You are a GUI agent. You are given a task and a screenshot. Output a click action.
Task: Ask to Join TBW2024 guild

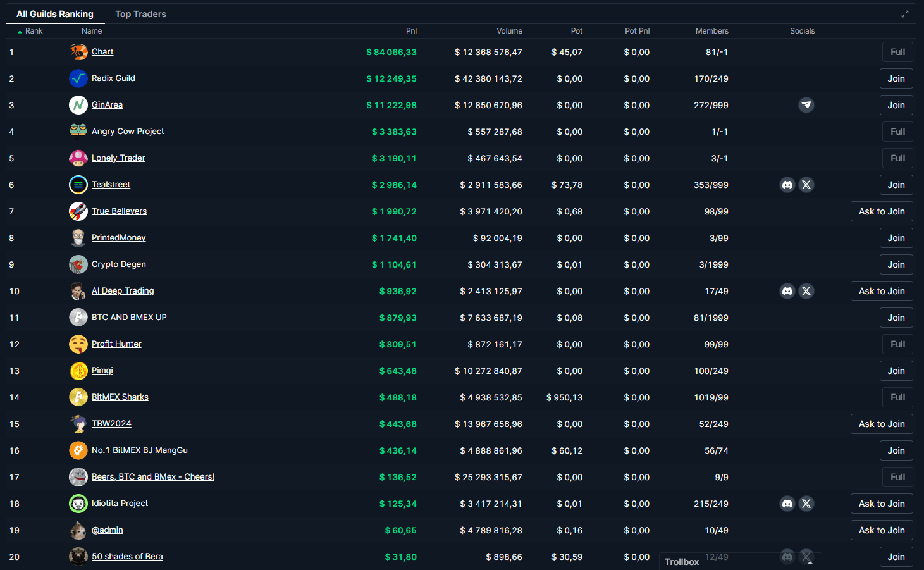[x=882, y=424]
